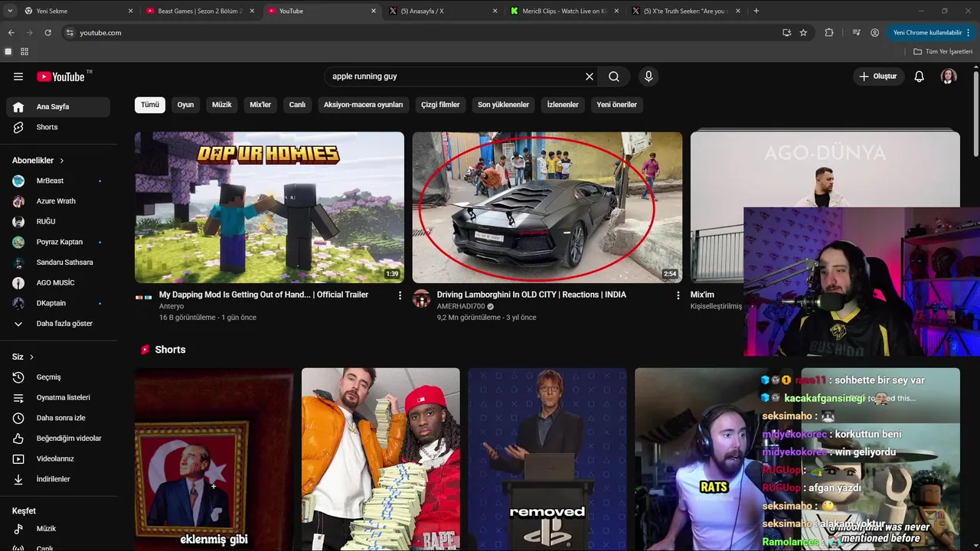Open Sandaru Sathsara subscription
This screenshot has height=551, width=980.
point(58,262)
